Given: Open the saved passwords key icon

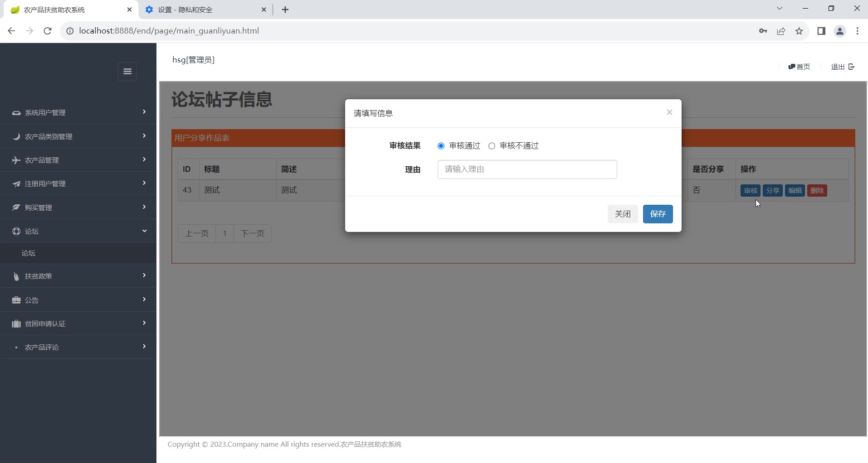Looking at the screenshot, I should (x=763, y=31).
